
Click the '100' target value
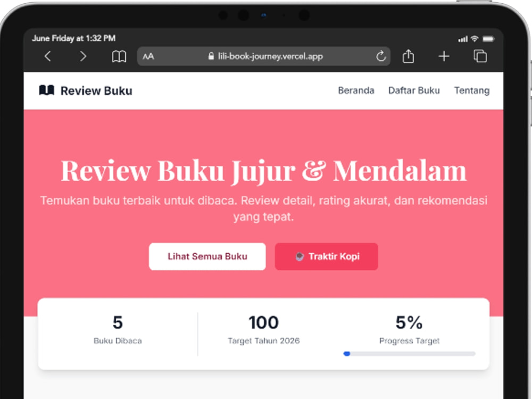(264, 322)
